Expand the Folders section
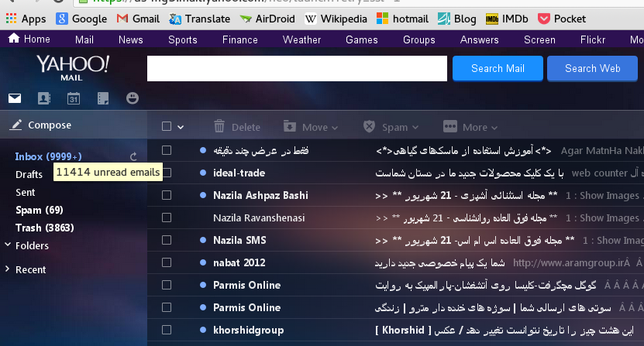Viewport: 644px width, 346px height. [31, 245]
